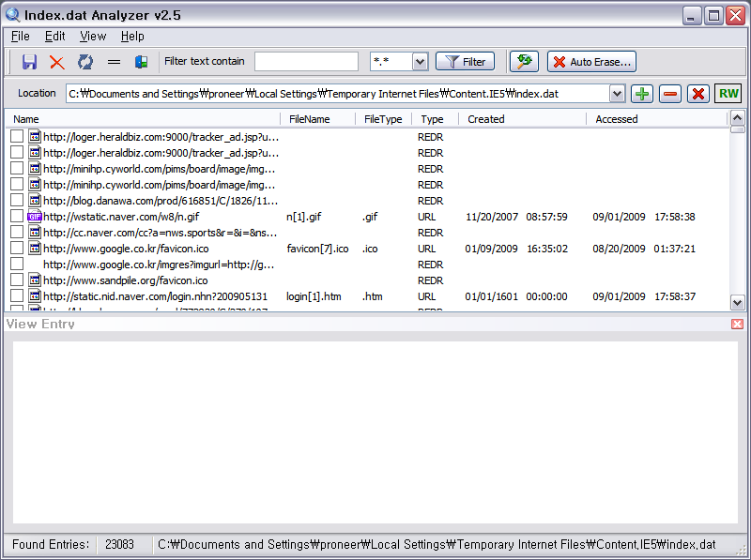Save the index.dat entries list
Viewport: 751px width, 560px height.
pos(28,62)
